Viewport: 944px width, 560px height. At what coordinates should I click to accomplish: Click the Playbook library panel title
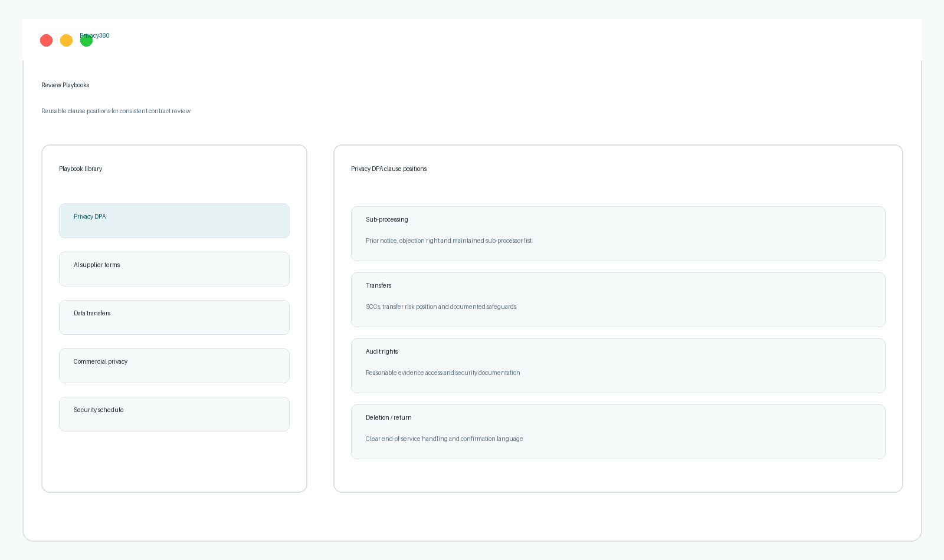pos(80,169)
